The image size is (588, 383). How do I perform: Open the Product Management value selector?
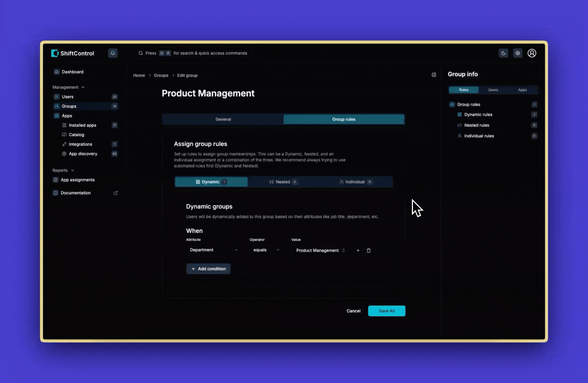pyautogui.click(x=320, y=250)
